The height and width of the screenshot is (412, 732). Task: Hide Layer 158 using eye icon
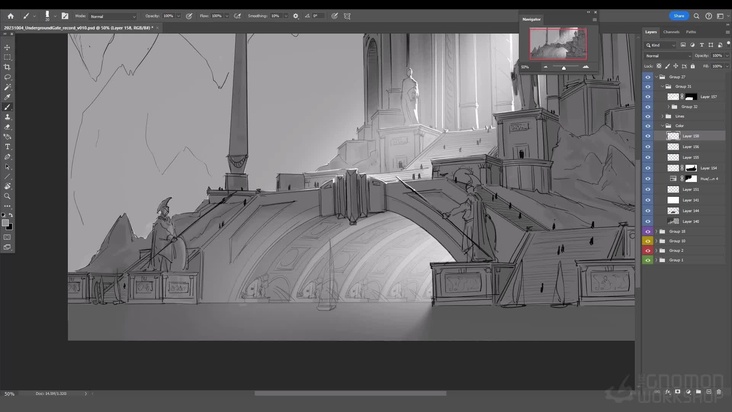click(648, 136)
